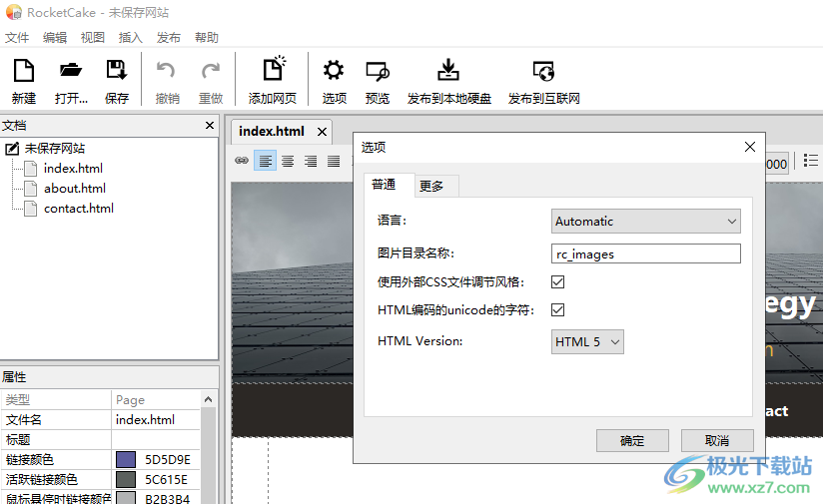This screenshot has height=504, width=823.
Task: Click the 活跃链接颜色 property label
Action: tap(42, 480)
